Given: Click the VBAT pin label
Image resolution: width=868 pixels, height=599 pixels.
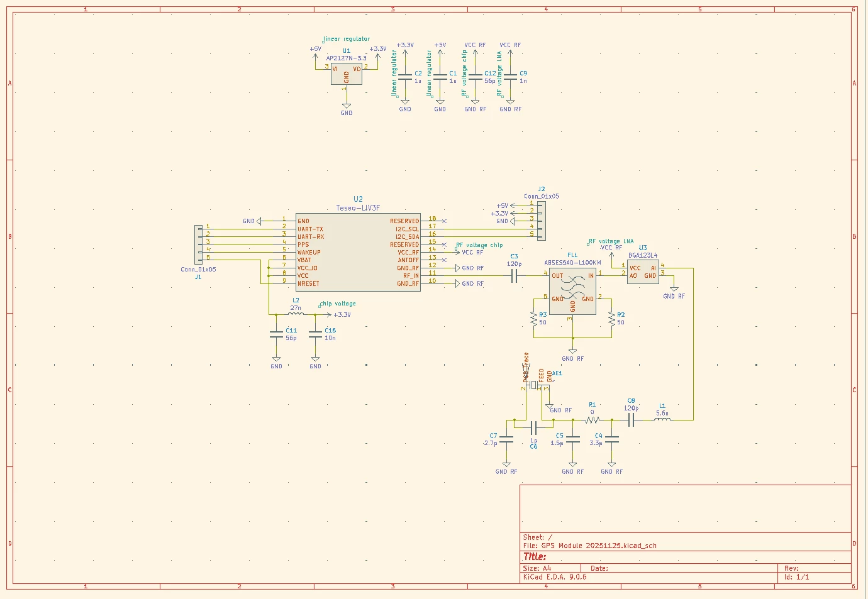Looking at the screenshot, I should tap(304, 260).
